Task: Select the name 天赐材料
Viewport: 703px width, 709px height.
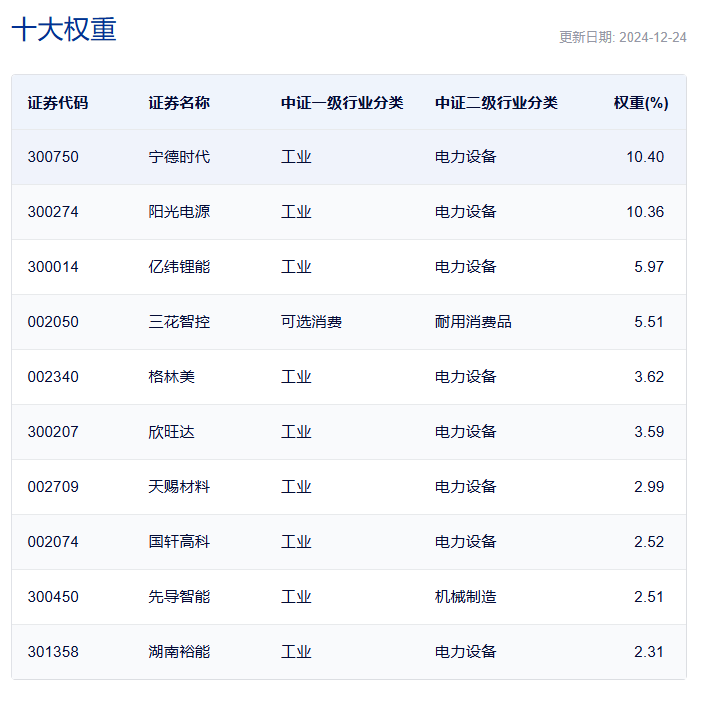Action: (179, 487)
